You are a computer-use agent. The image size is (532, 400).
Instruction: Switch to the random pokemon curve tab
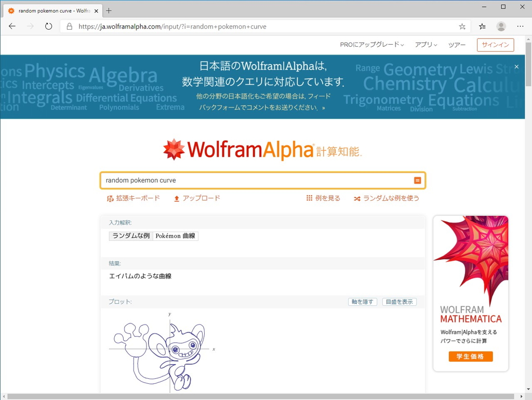coord(52,10)
